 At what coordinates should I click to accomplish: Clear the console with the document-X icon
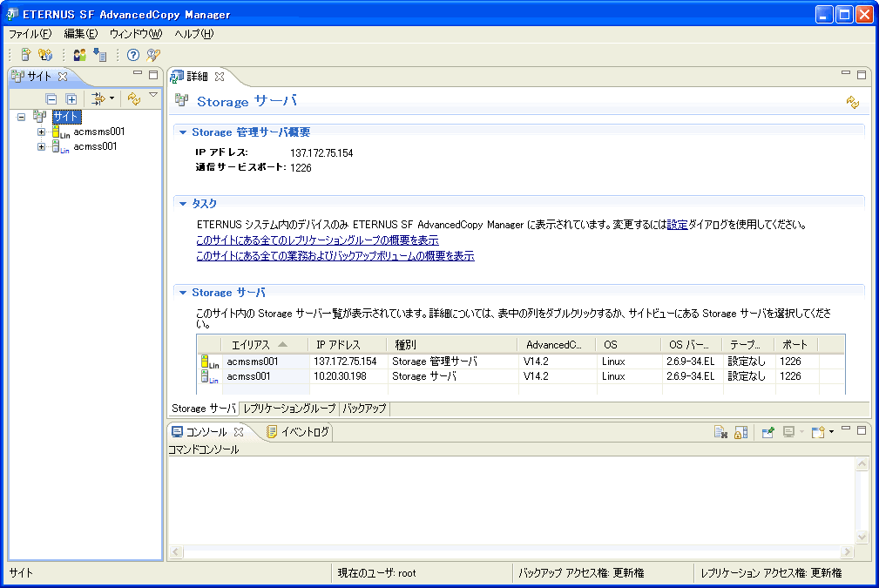720,431
